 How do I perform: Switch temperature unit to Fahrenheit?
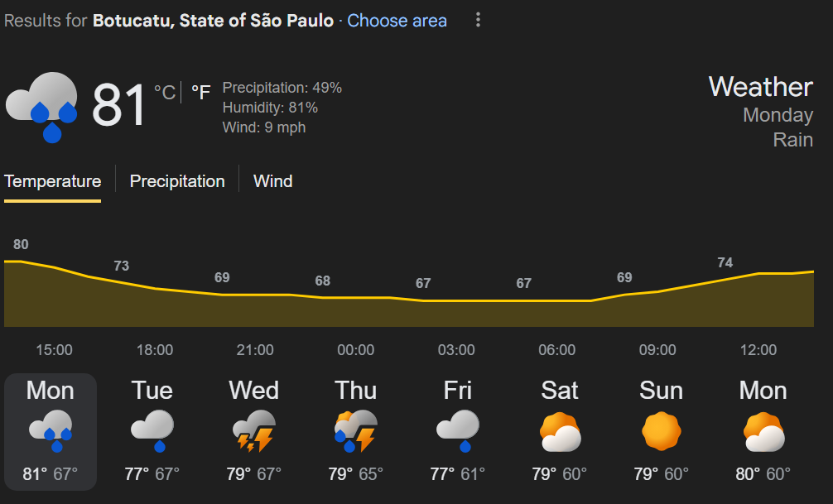tap(200, 92)
